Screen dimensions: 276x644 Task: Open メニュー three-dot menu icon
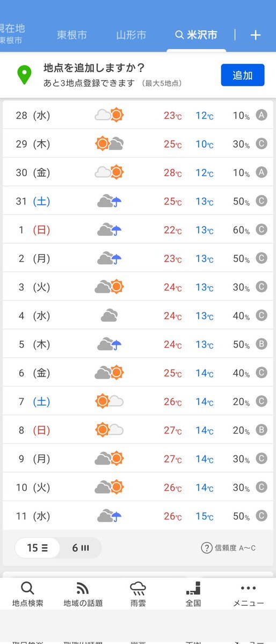pos(249,588)
